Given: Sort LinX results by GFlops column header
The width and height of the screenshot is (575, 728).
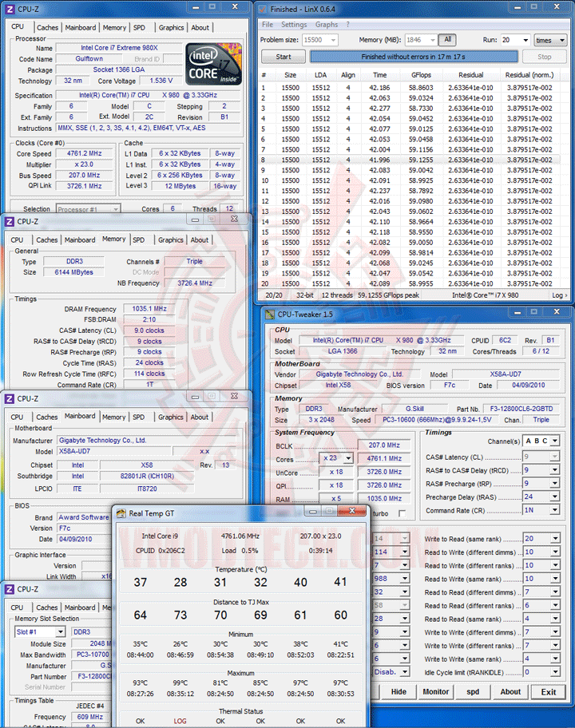Looking at the screenshot, I should pyautogui.click(x=421, y=75).
